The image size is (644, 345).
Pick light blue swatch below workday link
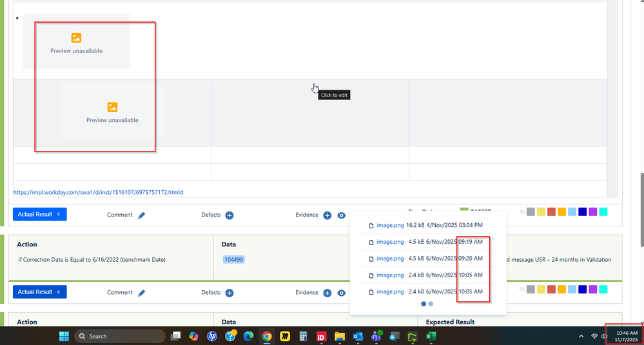572,212
